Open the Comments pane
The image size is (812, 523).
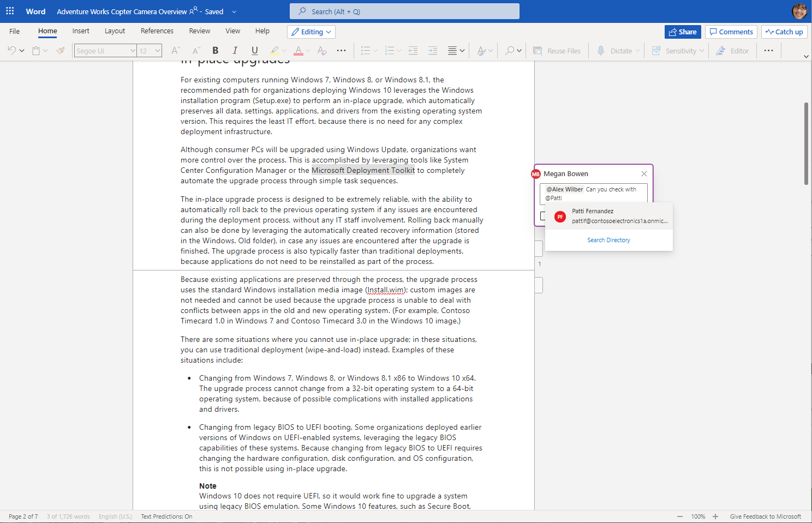pyautogui.click(x=731, y=32)
